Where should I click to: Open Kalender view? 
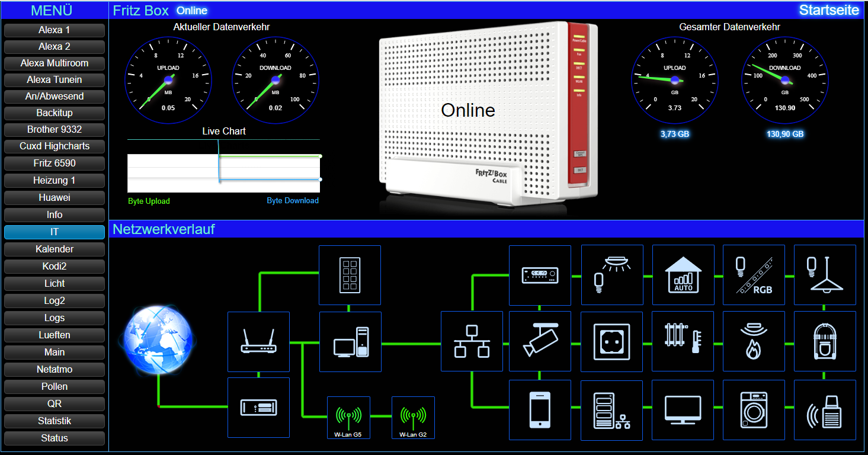point(55,249)
